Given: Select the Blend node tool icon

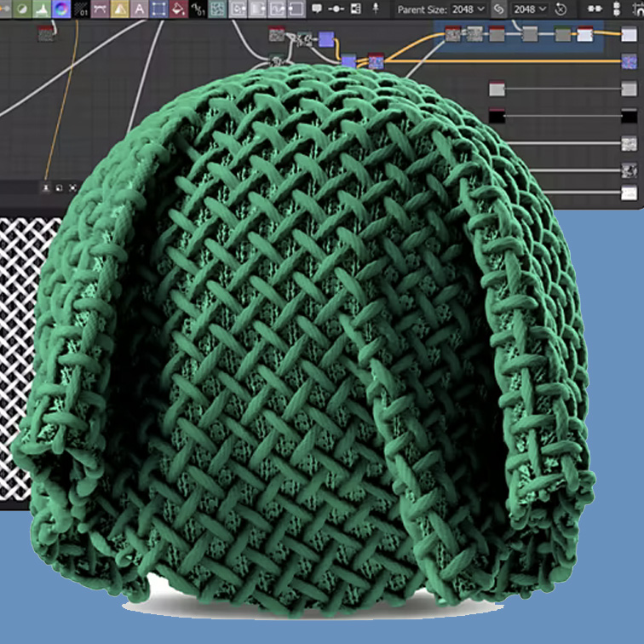Looking at the screenshot, I should pyautogui.click(x=22, y=9).
